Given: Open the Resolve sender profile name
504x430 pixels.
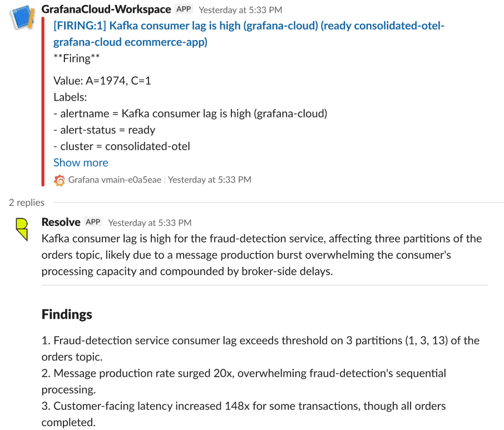Looking at the screenshot, I should [61, 222].
